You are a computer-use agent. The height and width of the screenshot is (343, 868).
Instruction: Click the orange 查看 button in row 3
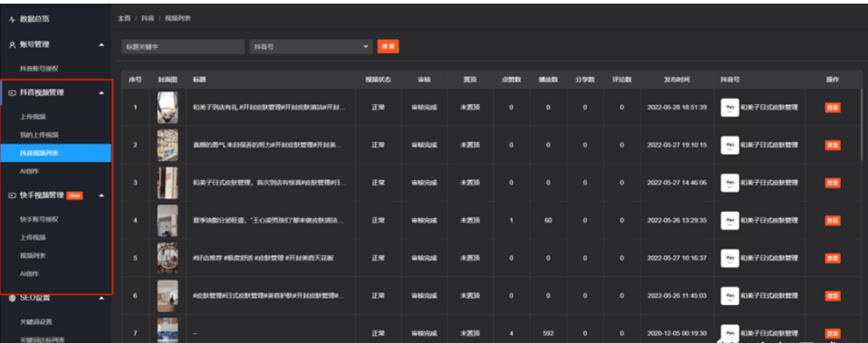click(833, 183)
